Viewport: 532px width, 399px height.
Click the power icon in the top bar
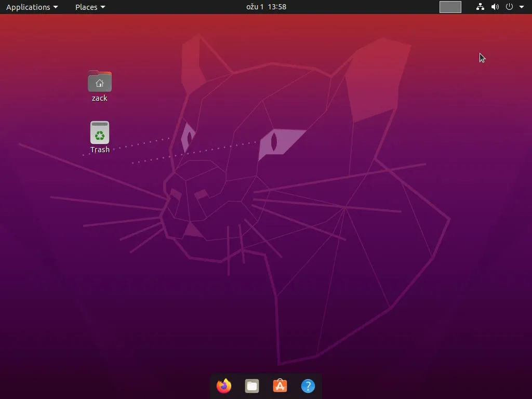509,7
